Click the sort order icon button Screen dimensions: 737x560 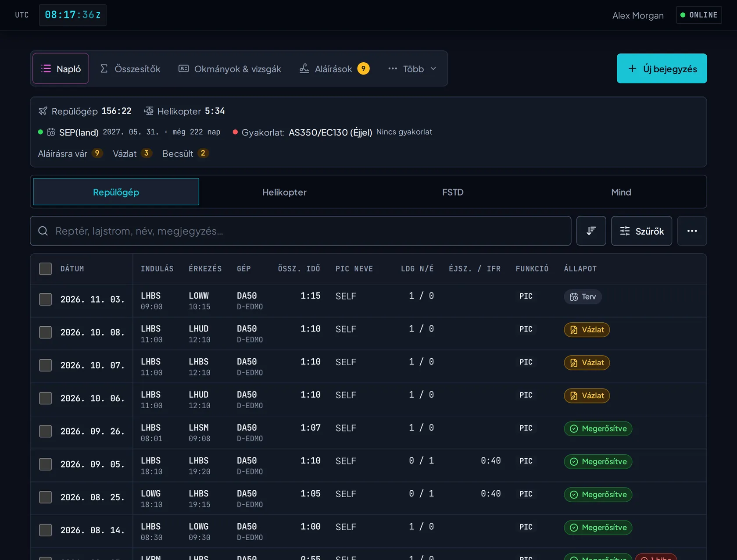pyautogui.click(x=591, y=231)
